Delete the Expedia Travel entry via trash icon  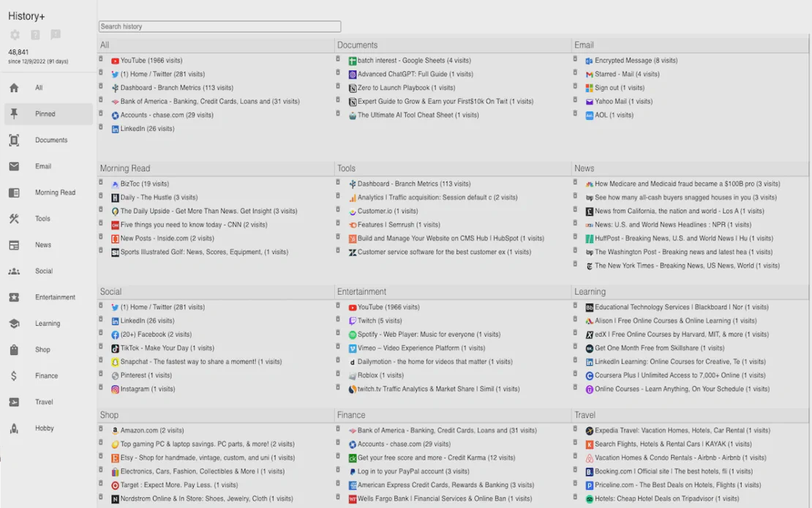575,429
